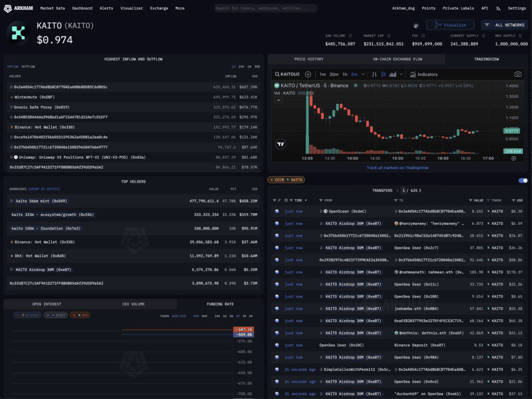
Task: Open the TradingView logo on the chart
Action: 281,144
